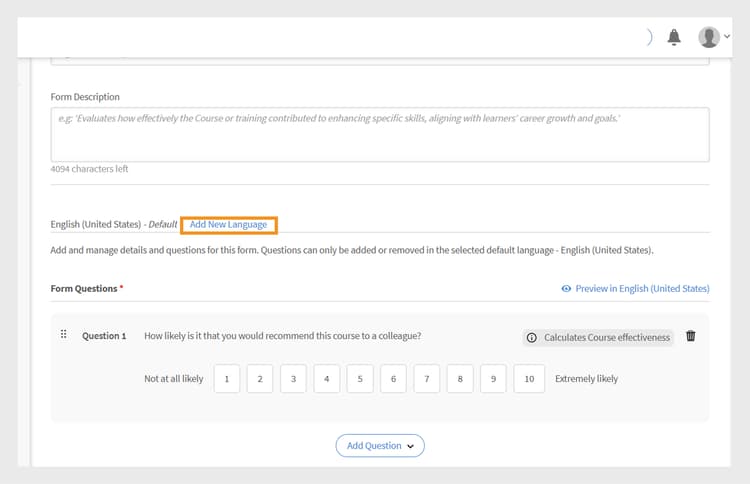750x484 pixels.
Task: Choose rating 8 for recommendation
Action: click(x=460, y=379)
